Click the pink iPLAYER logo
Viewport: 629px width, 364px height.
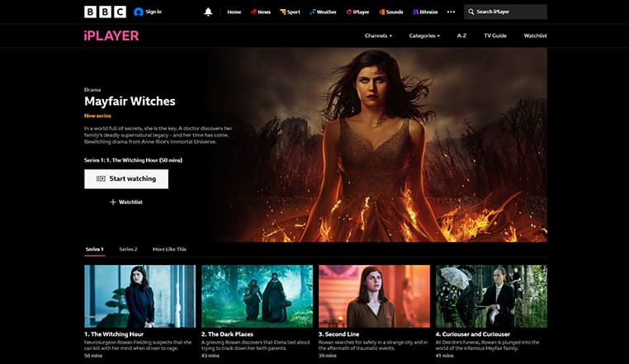click(x=111, y=35)
